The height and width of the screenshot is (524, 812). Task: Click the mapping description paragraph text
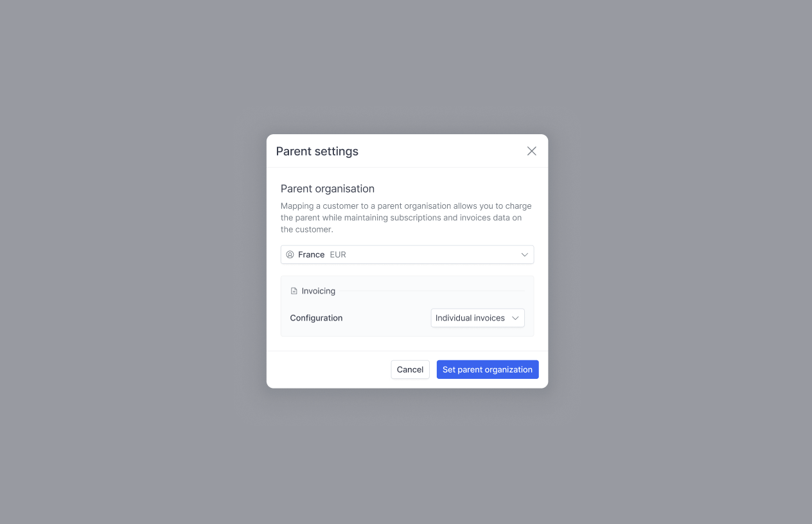(406, 218)
